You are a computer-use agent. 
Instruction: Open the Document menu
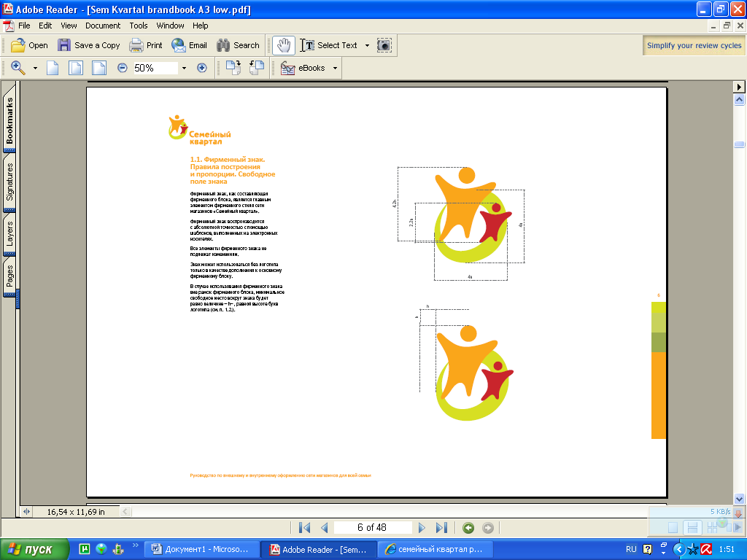point(103,26)
